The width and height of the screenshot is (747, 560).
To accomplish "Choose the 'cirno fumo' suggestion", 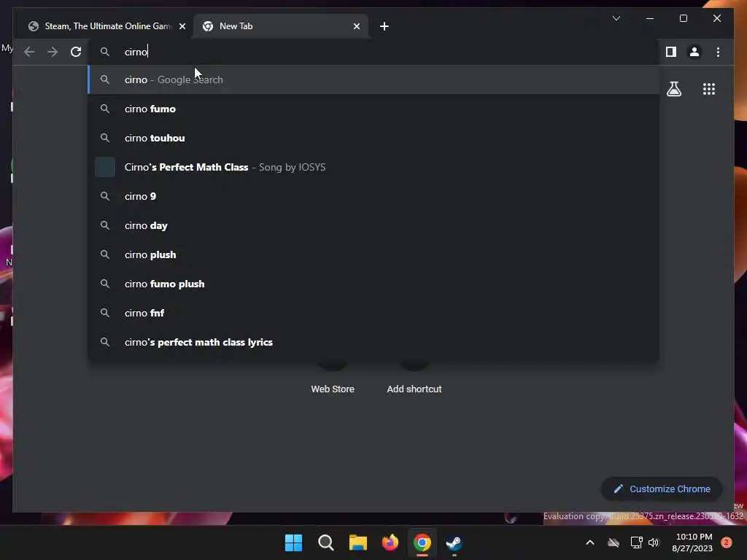I will tap(374, 109).
